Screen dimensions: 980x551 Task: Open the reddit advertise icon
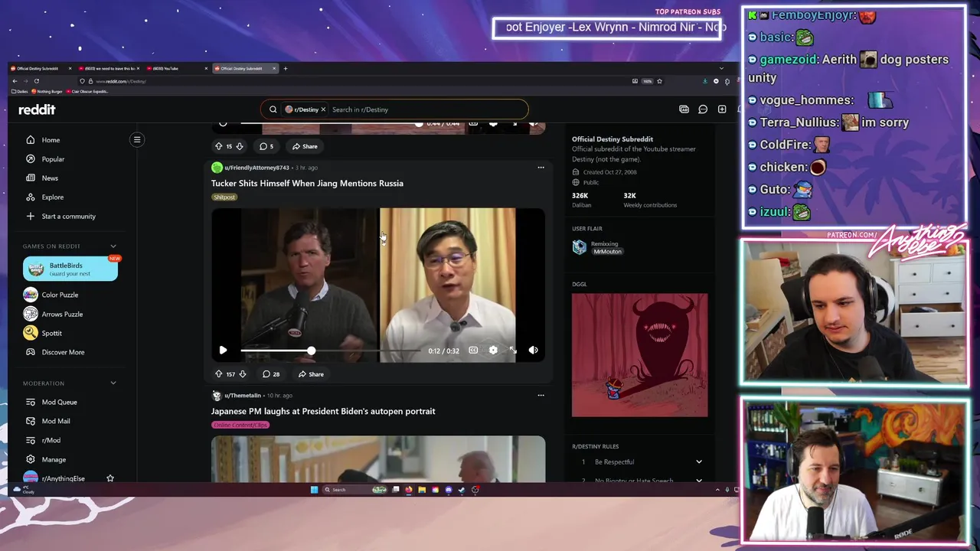tap(684, 109)
